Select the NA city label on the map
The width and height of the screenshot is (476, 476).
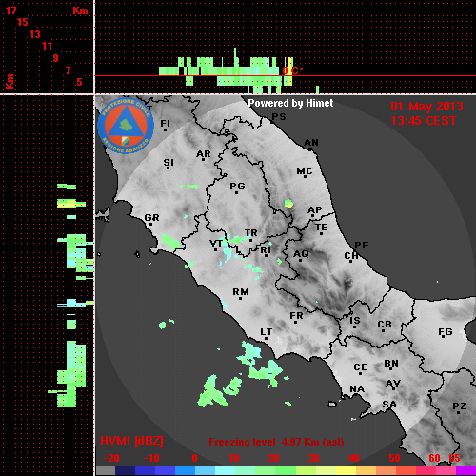(x=357, y=389)
